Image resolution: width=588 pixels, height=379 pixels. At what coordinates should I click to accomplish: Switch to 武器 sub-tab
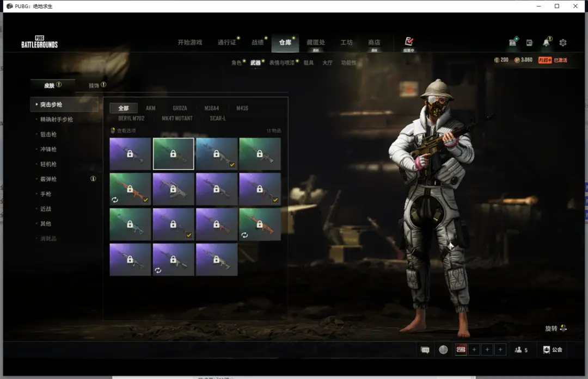pyautogui.click(x=256, y=63)
